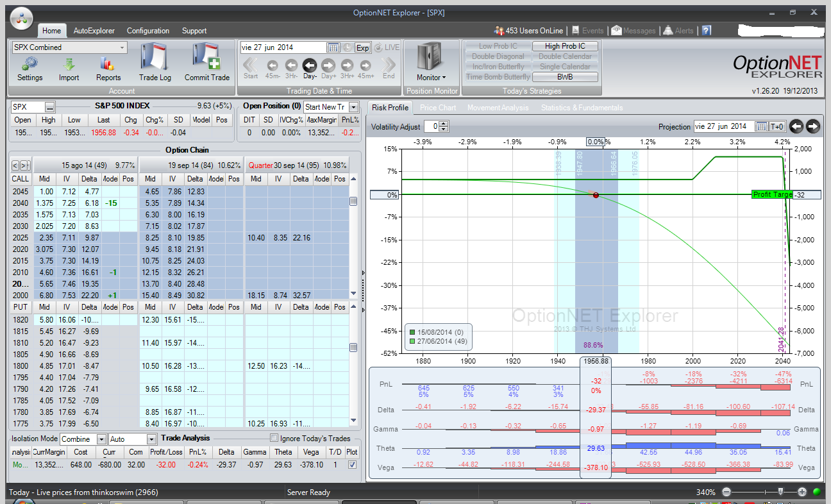Enable Ignore Today's Trades checkbox

pos(274,439)
